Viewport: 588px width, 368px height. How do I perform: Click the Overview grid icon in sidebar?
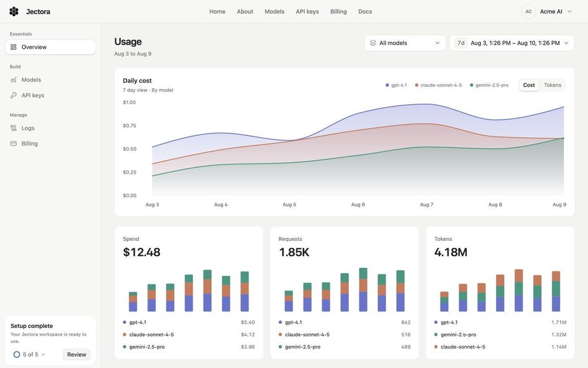[14, 47]
